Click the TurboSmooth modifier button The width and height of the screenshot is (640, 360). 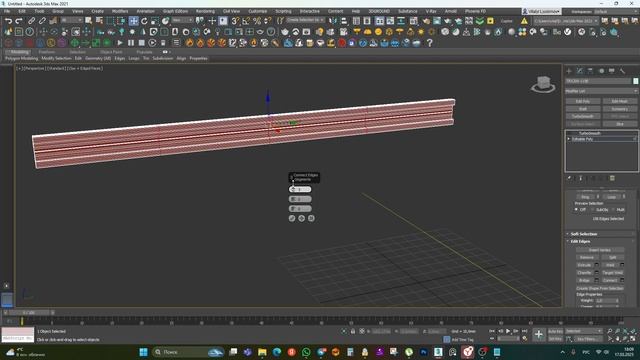click(583, 116)
